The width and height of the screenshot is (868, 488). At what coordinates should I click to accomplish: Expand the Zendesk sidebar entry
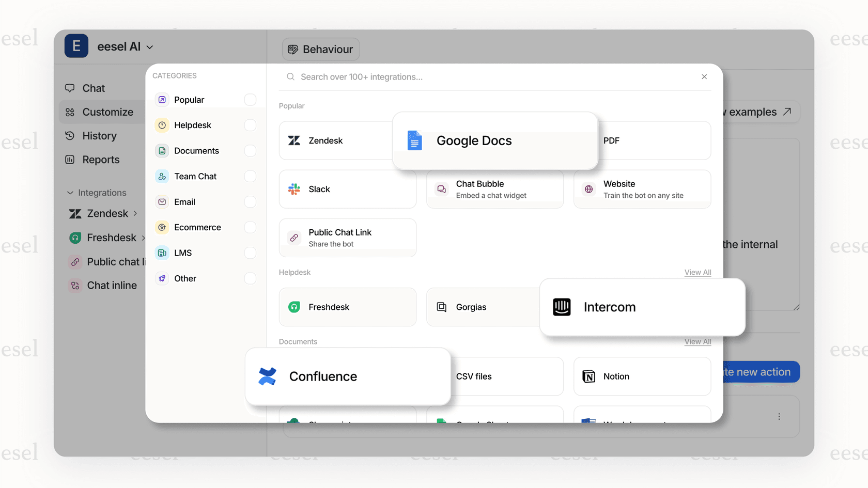click(135, 213)
